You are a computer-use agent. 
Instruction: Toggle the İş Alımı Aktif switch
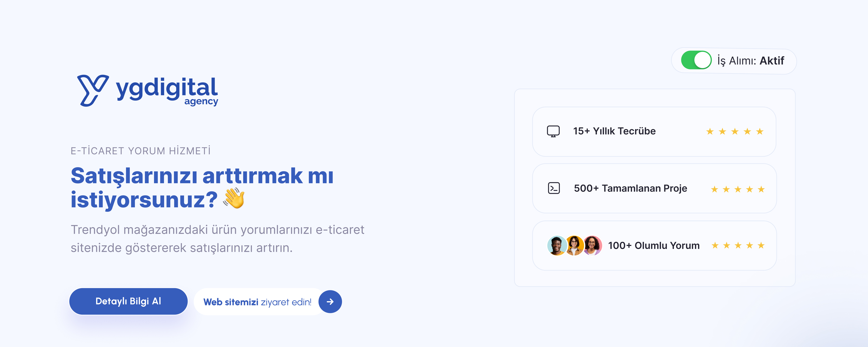tap(696, 60)
